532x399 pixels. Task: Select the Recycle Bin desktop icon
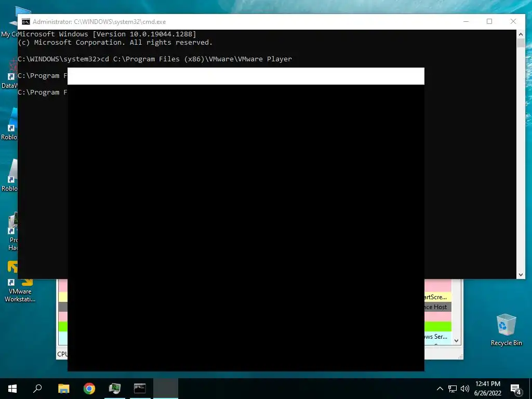click(x=506, y=330)
